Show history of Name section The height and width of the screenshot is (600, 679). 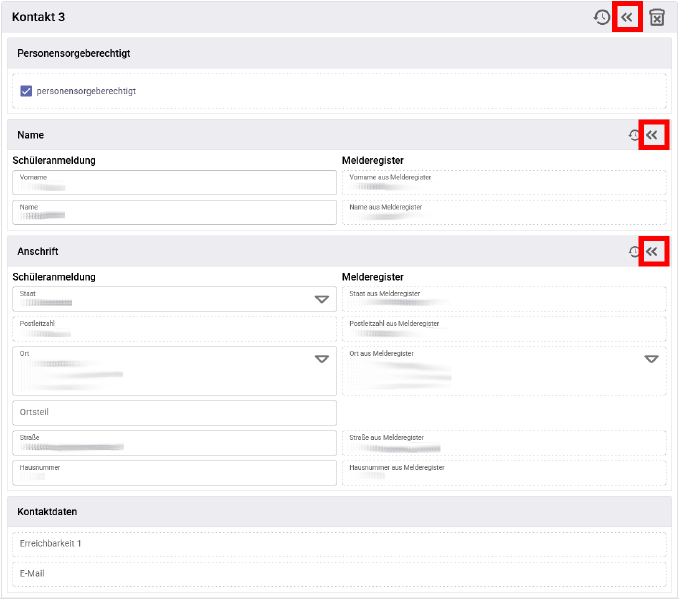[634, 135]
